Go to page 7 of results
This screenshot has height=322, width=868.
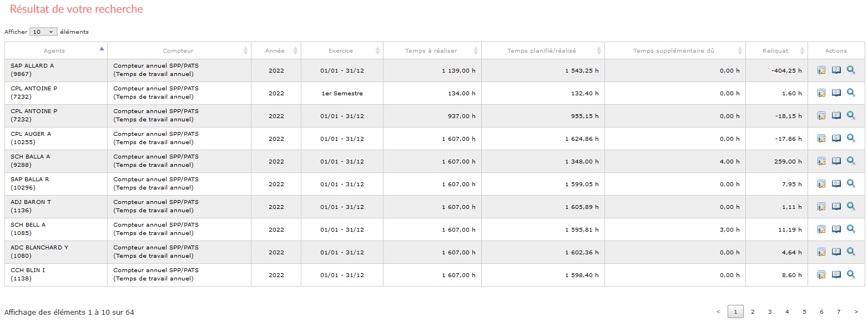[839, 311]
